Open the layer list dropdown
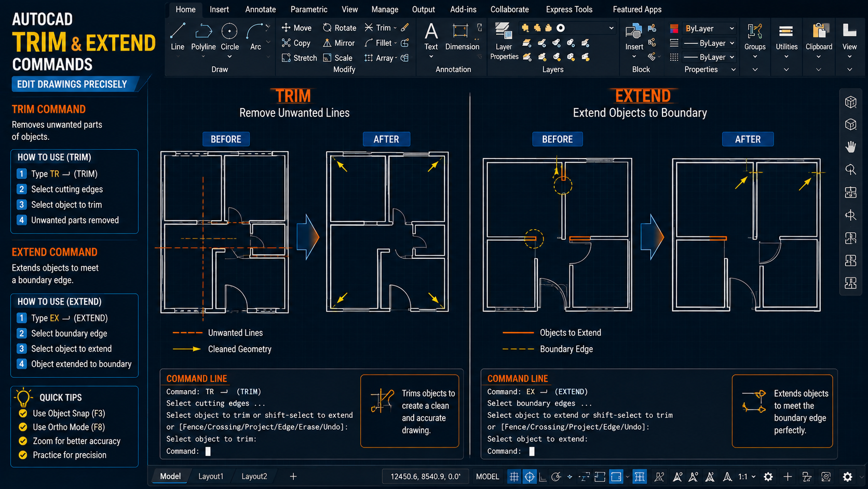This screenshot has width=868, height=489. click(611, 28)
